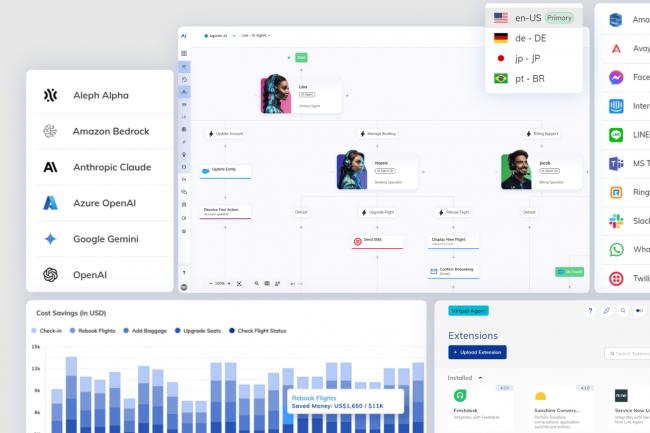
Task: Click the Virtual Agent tag label
Action: [468, 311]
